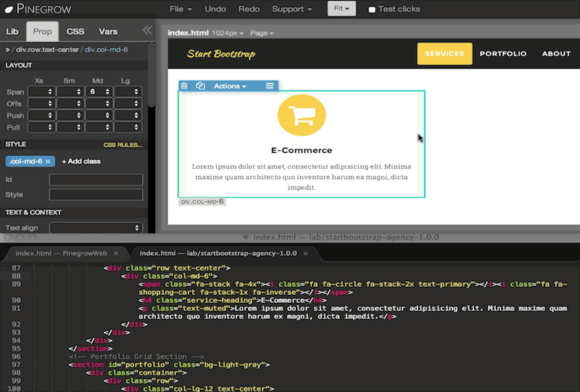Open the Pull Xs selector
580x392 pixels.
(41, 128)
